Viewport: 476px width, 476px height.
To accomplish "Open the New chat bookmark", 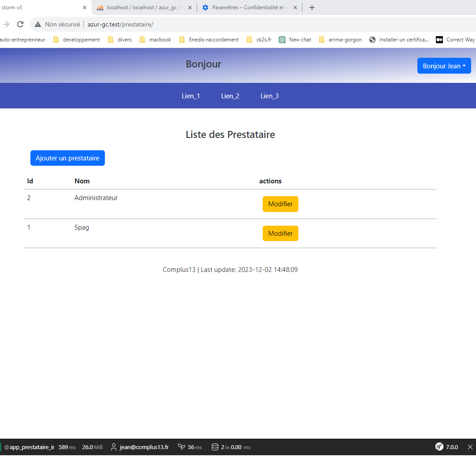I will 295,40.
